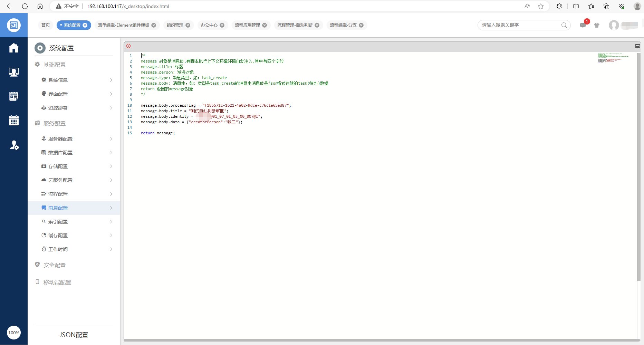Click the 不安全 site security warning
This screenshot has height=345, width=644.
67,6
